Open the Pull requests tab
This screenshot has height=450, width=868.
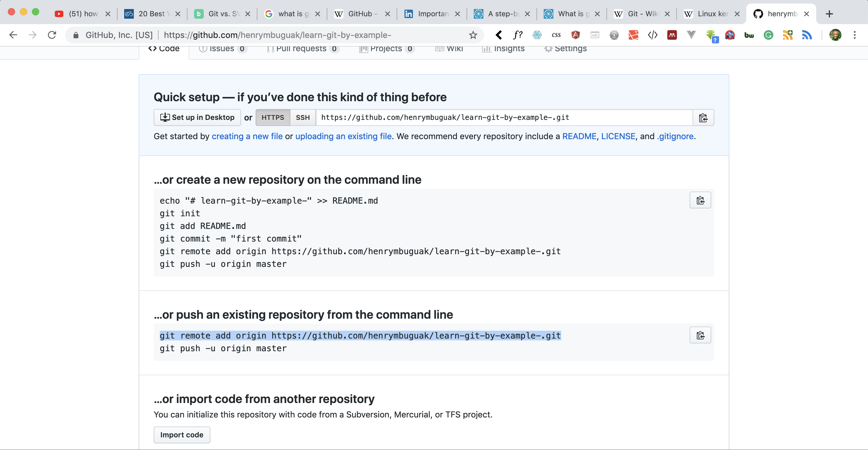303,49
